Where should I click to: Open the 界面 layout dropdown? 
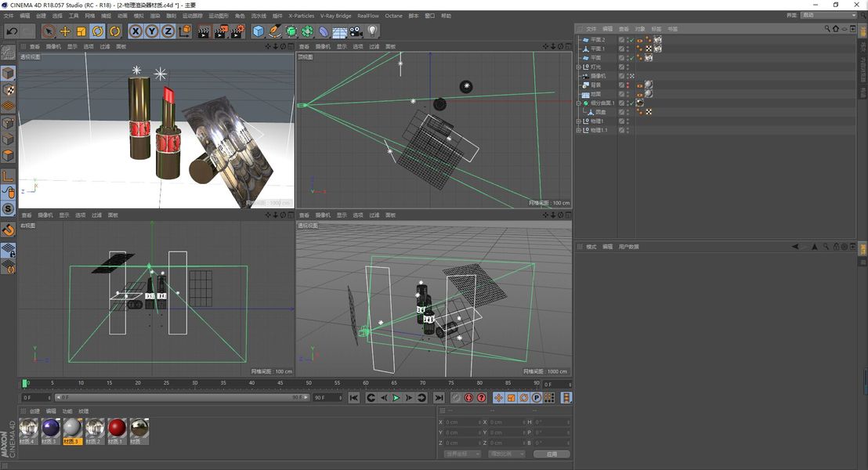pos(828,16)
